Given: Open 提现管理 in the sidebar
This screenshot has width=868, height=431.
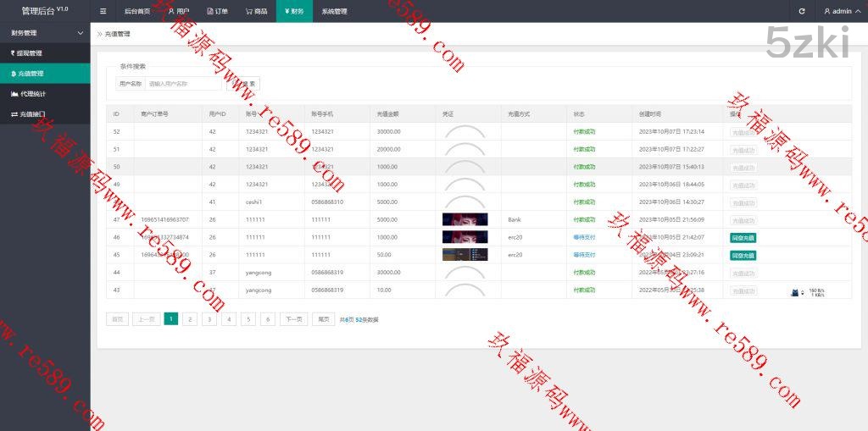Looking at the screenshot, I should click(26, 53).
